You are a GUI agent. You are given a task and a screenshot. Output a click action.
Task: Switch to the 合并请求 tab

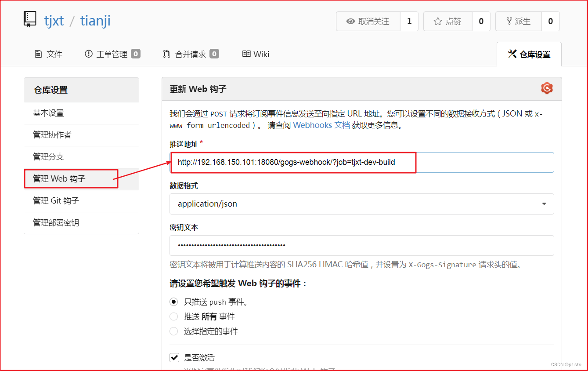click(x=191, y=54)
